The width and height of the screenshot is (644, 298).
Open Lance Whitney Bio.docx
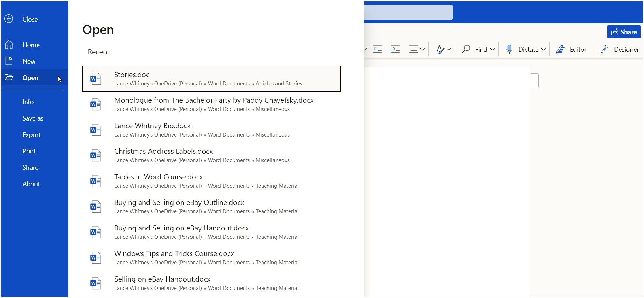pyautogui.click(x=212, y=130)
